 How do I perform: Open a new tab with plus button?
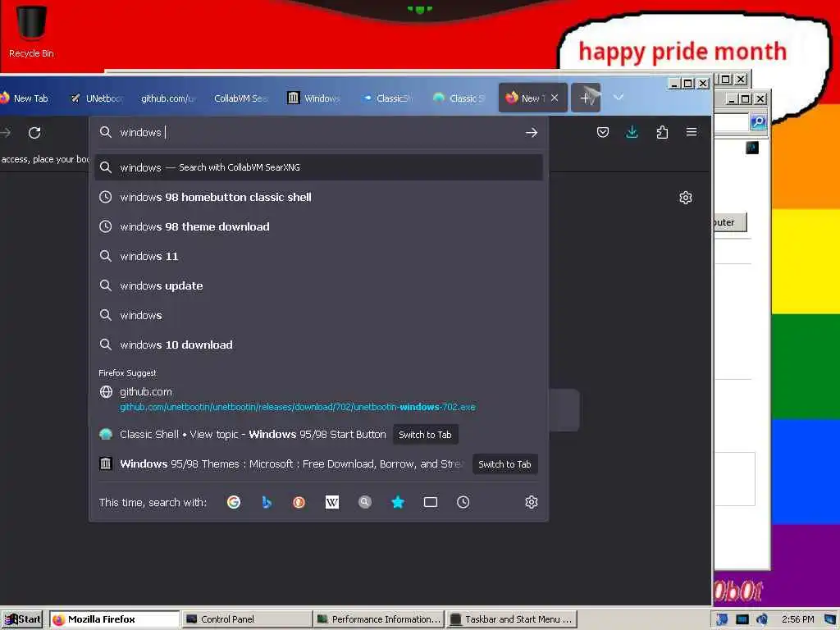(586, 98)
